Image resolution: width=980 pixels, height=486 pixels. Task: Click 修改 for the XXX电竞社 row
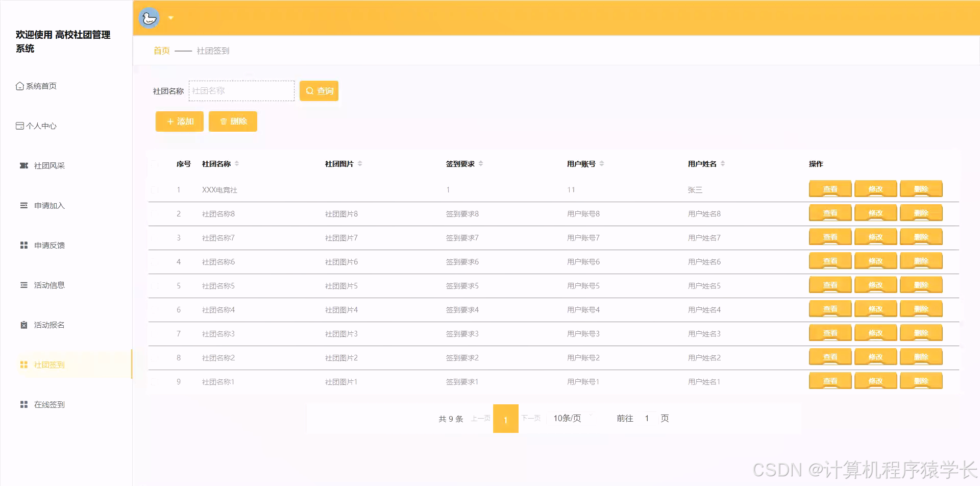tap(876, 189)
